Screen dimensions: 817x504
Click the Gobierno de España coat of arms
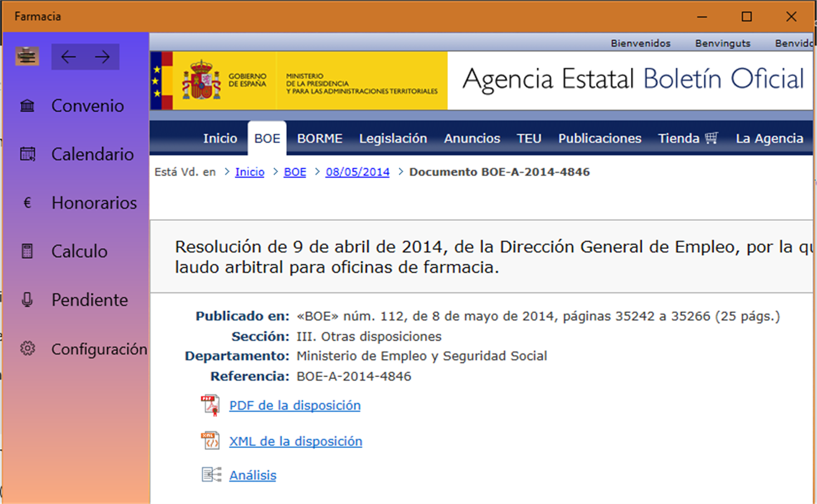pyautogui.click(x=201, y=80)
